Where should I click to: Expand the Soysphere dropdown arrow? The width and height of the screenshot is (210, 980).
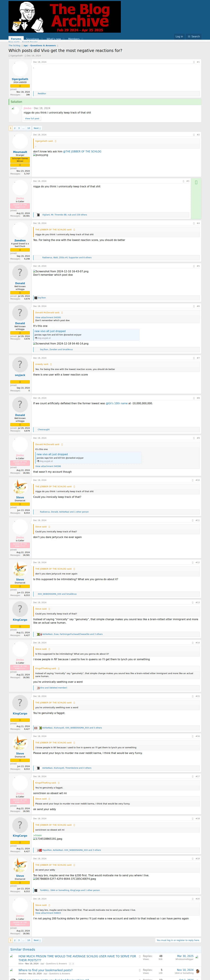pos(42,39)
